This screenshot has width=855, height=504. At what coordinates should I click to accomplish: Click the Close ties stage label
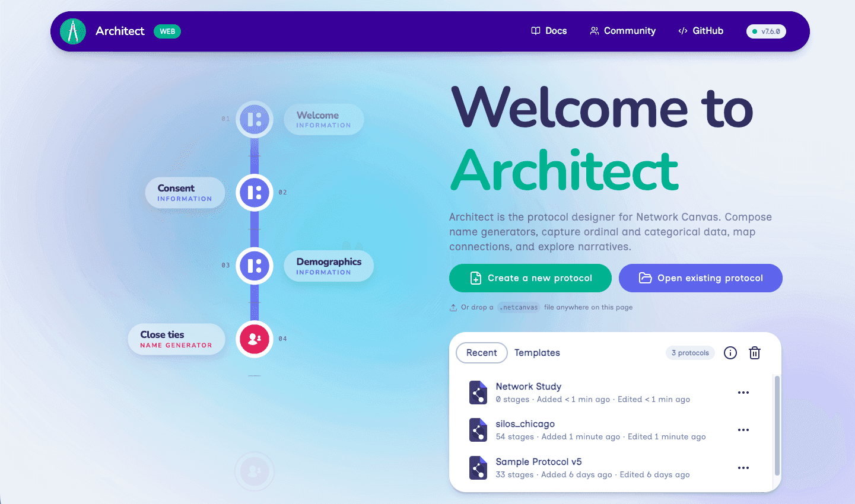point(176,339)
